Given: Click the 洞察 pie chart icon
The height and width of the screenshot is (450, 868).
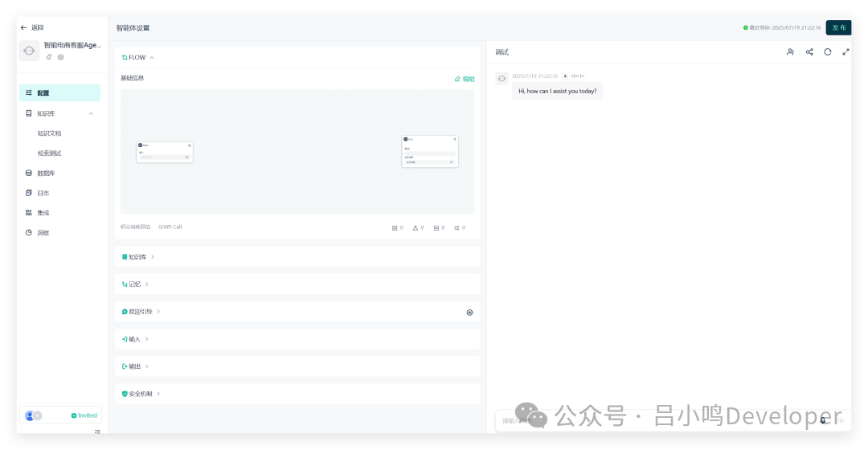Looking at the screenshot, I should tap(29, 232).
